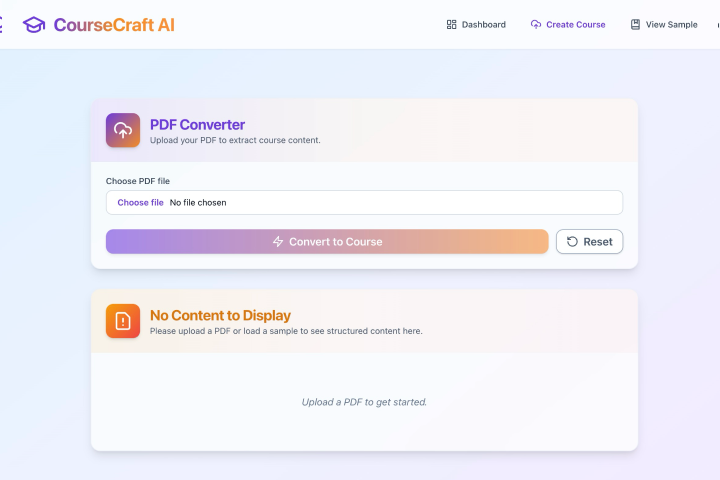The height and width of the screenshot is (480, 720).
Task: Click the CourseCraft AI brand name
Action: [114, 24]
